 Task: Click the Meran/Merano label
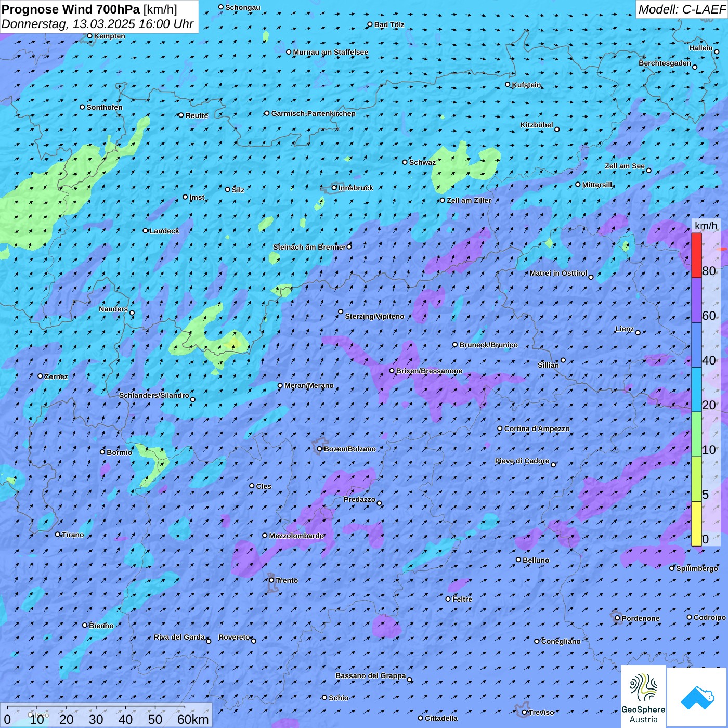coord(309,385)
